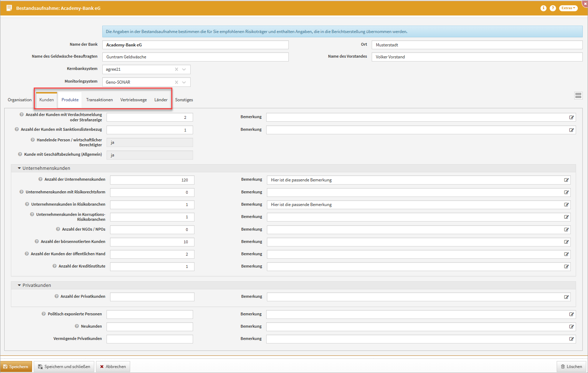The width and height of the screenshot is (588, 373).
Task: Edit the remark for Anzahl der Kreditinstitute
Action: point(566,266)
